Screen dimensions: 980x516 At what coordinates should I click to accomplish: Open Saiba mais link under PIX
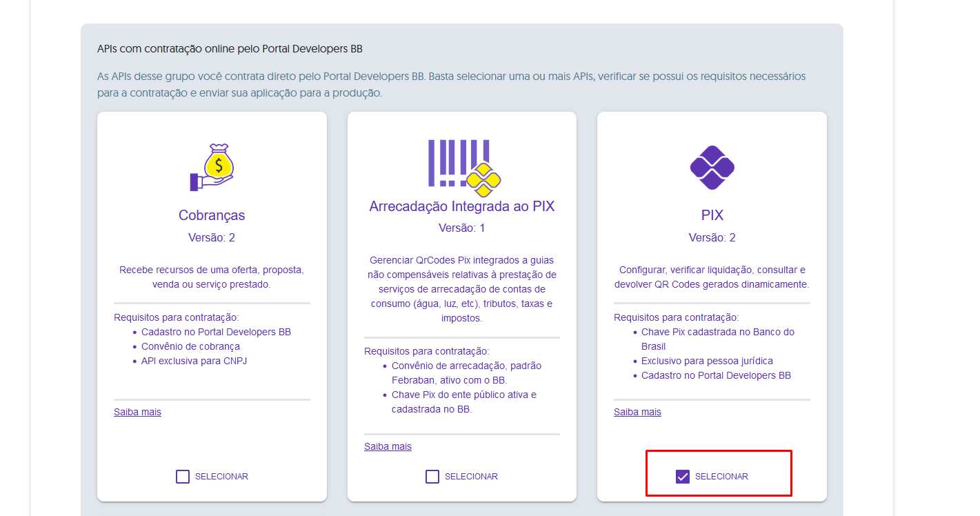pos(637,413)
